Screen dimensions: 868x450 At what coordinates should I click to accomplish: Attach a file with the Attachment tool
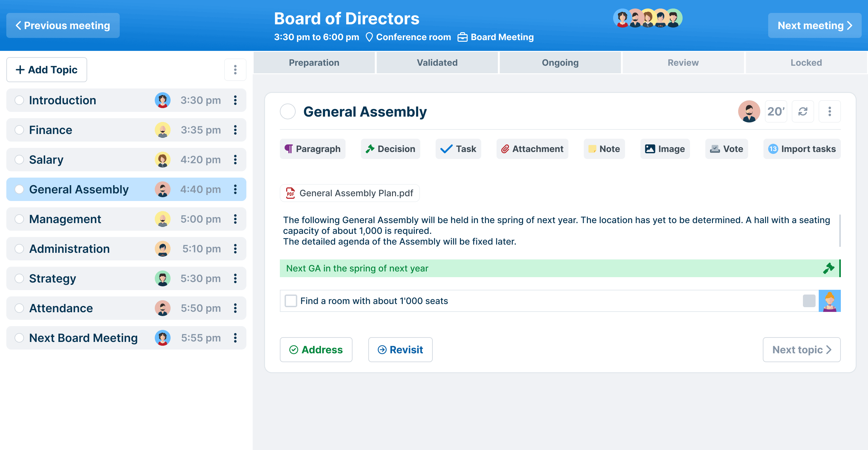click(532, 149)
